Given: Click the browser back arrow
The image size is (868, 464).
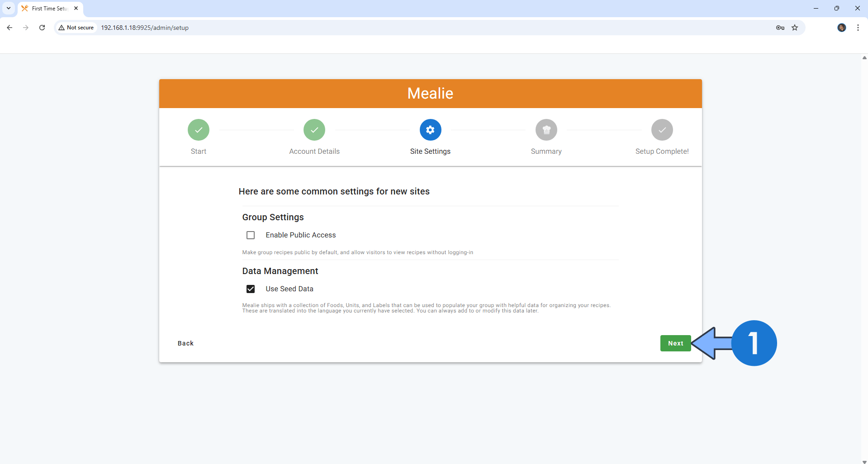Looking at the screenshot, I should click(9, 28).
